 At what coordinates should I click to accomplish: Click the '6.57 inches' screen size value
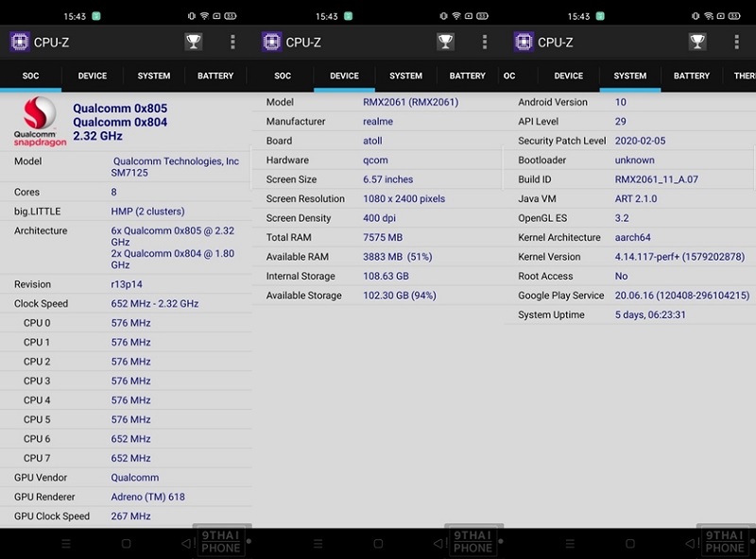click(388, 179)
